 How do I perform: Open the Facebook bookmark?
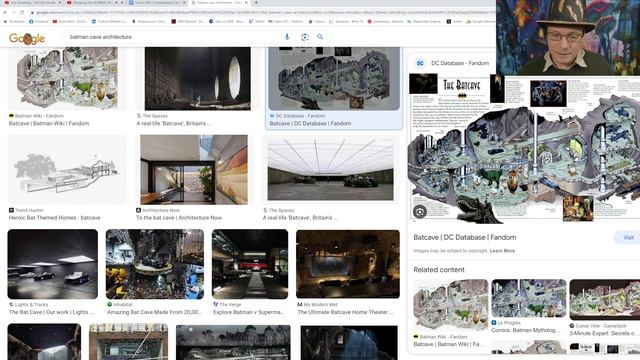click(x=39, y=21)
